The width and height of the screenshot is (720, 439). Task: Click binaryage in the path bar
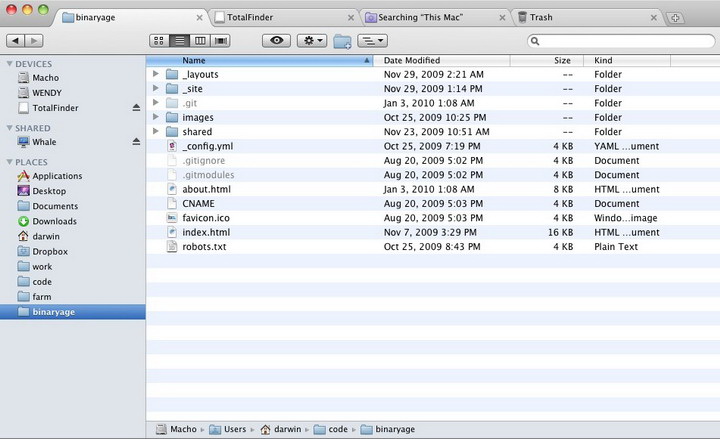click(388, 429)
